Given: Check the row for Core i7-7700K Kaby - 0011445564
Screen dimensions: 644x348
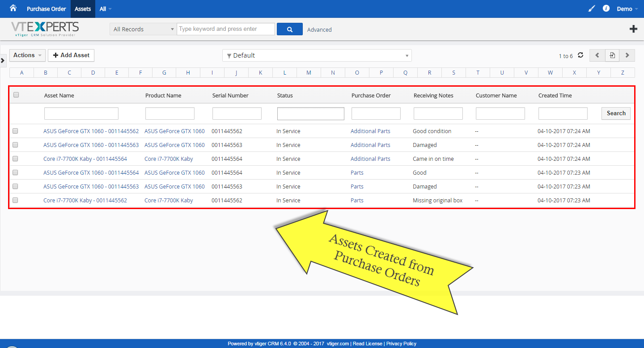Looking at the screenshot, I should [x=15, y=159].
